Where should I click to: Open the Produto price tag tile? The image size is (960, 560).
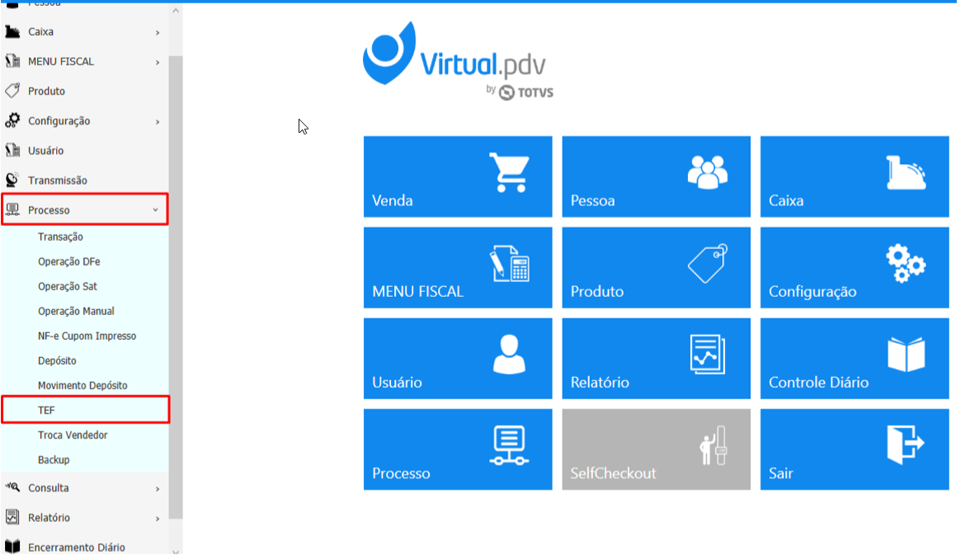point(656,267)
